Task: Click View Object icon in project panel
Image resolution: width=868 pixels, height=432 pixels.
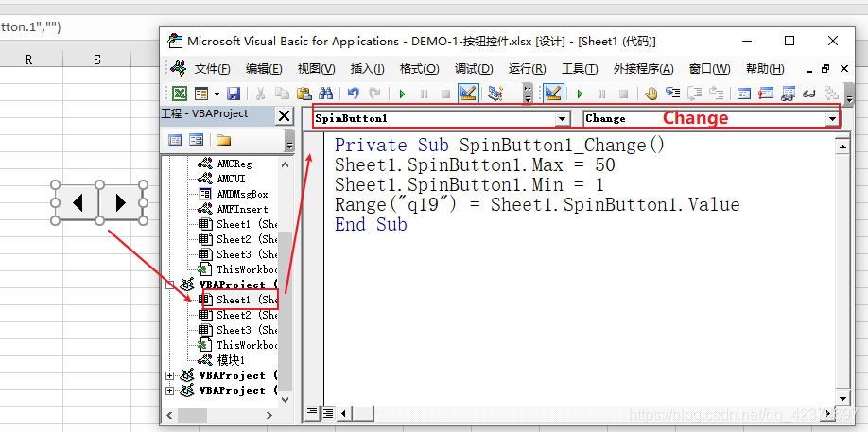Action: 196,140
